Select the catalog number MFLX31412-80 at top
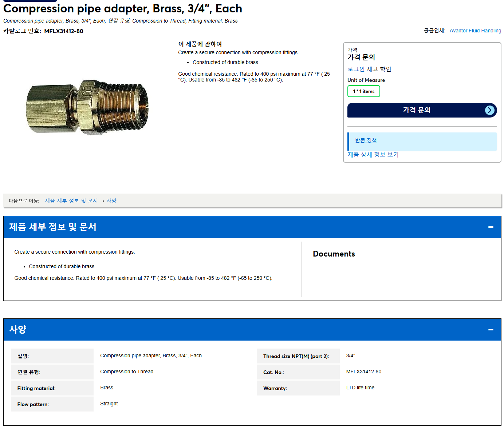 [x=64, y=31]
